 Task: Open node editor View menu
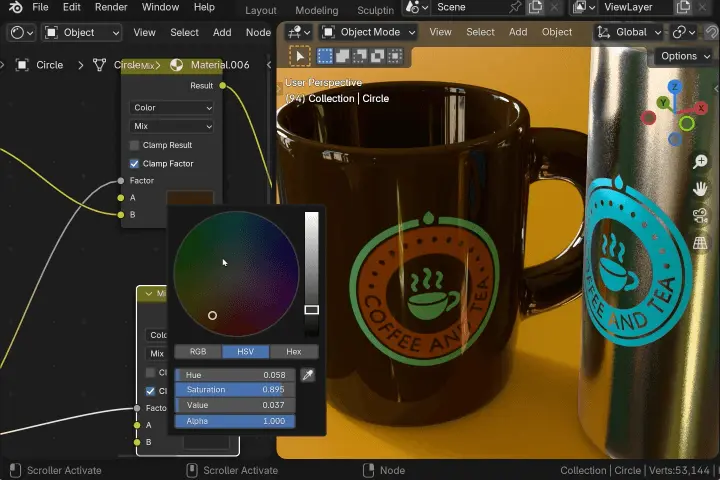[144, 33]
